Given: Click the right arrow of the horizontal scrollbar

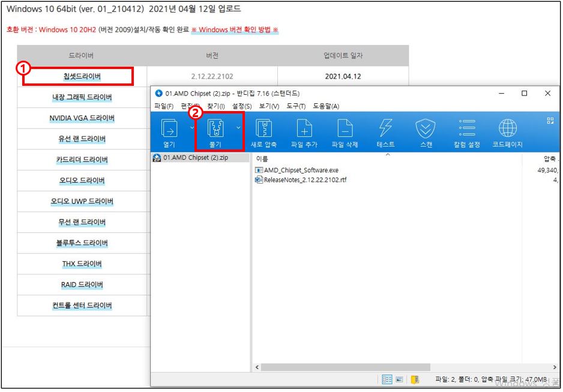Looking at the screenshot, I should [x=555, y=367].
